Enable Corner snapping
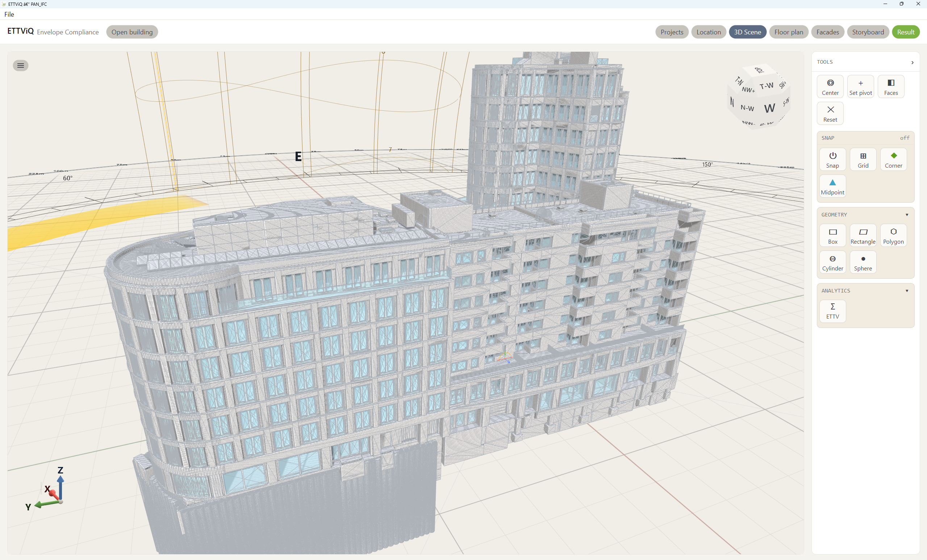This screenshot has width=927, height=560. click(x=894, y=159)
